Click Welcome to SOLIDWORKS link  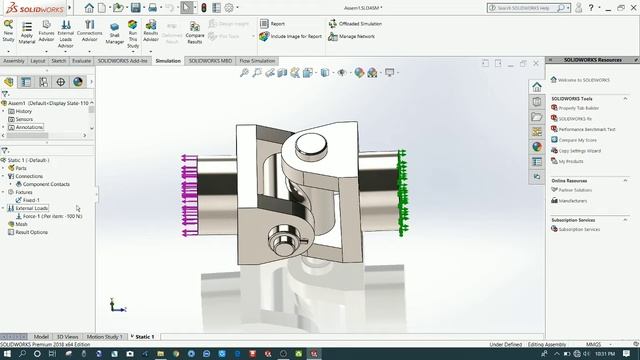tap(584, 80)
